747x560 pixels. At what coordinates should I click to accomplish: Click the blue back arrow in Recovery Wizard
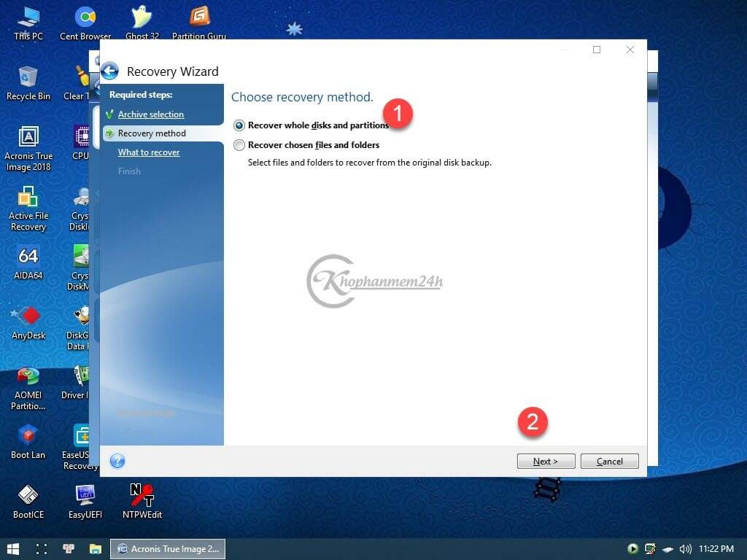(109, 71)
